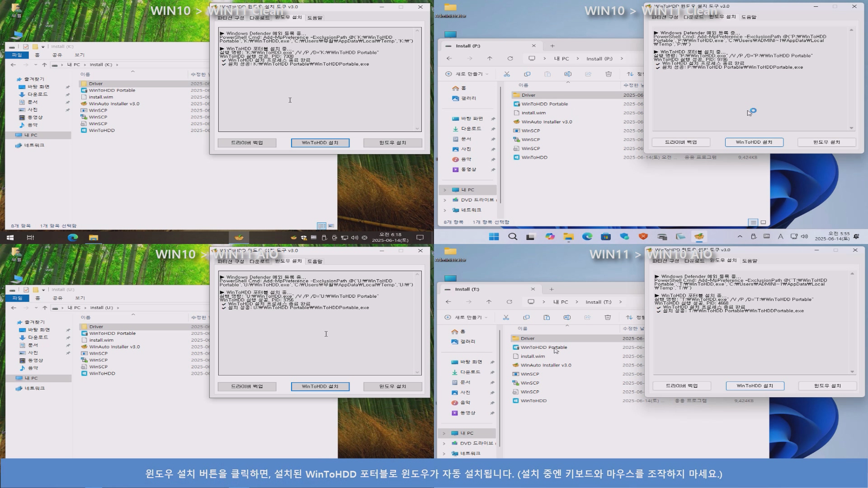Click the WinAuto basket icon on light taskbar
The image size is (868, 488).
(699, 236)
